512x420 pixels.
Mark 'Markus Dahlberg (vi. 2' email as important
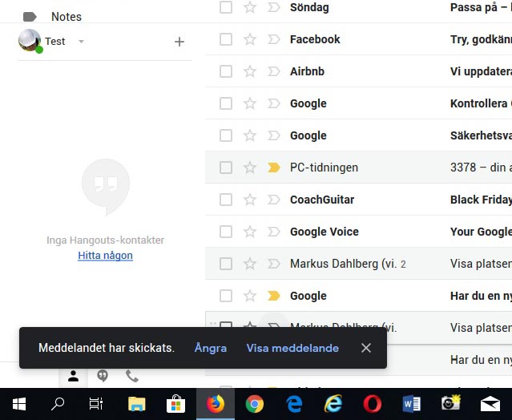coord(274,264)
